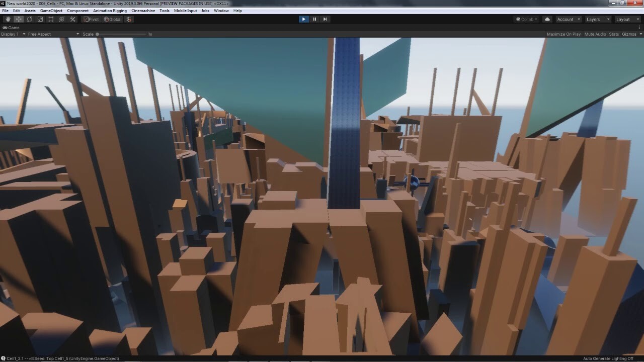Select the Hand tool

click(x=8, y=19)
